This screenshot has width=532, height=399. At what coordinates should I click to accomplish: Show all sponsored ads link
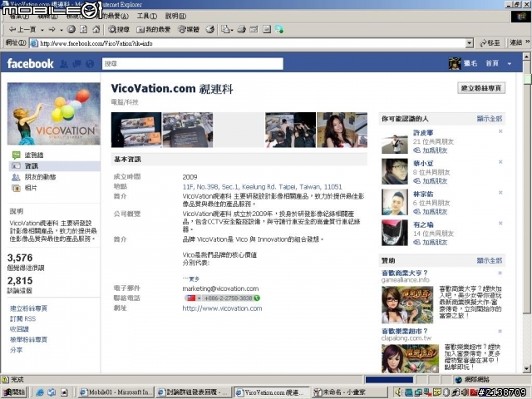490,260
